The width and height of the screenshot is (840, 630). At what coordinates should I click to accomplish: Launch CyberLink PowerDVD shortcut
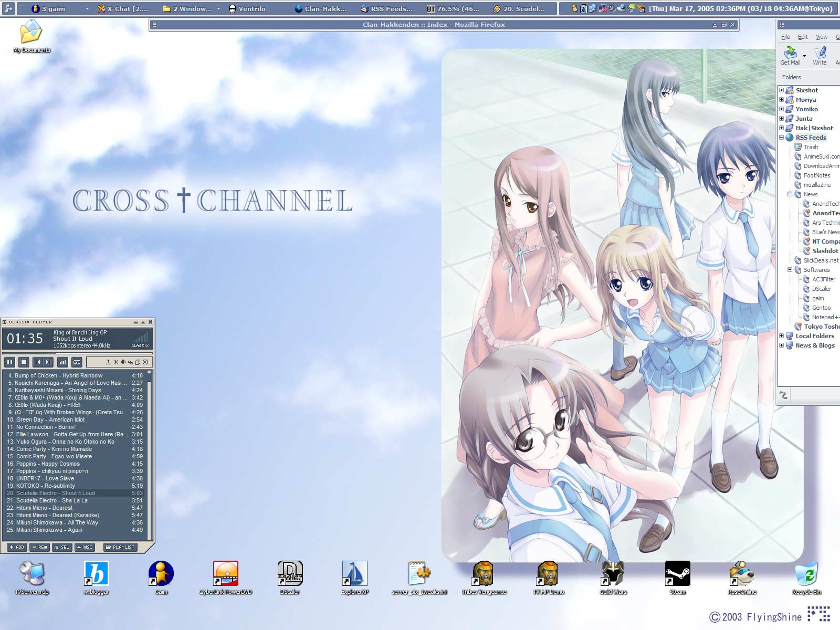click(x=226, y=578)
